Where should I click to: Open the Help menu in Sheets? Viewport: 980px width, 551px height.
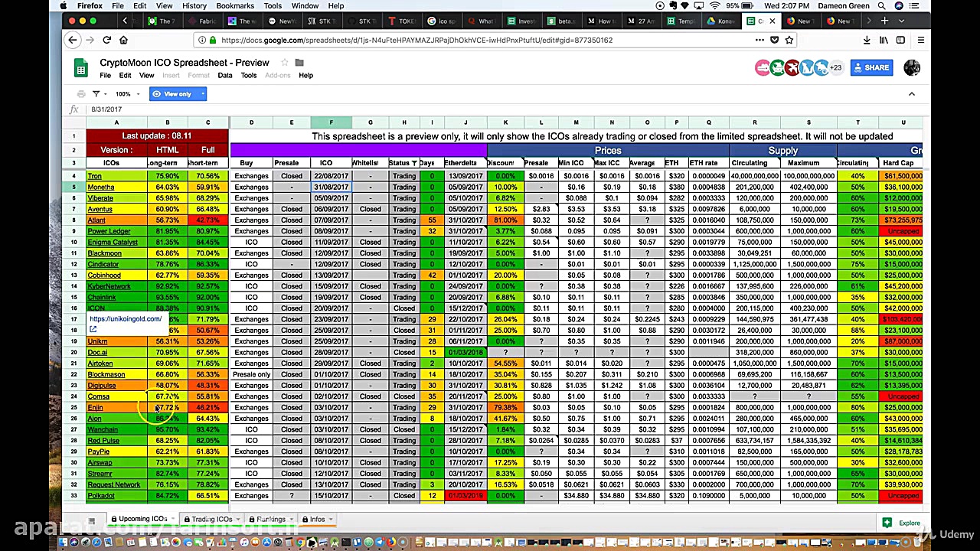306,76
